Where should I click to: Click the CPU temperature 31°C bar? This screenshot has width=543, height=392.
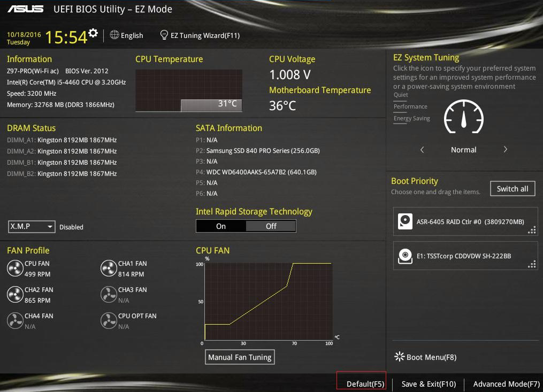click(x=211, y=105)
